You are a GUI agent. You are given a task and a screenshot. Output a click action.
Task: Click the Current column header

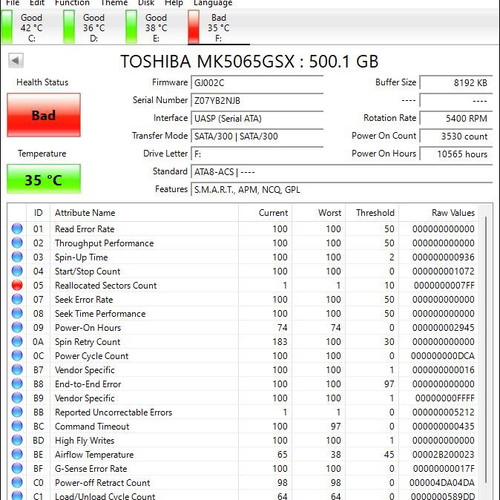pos(265,213)
